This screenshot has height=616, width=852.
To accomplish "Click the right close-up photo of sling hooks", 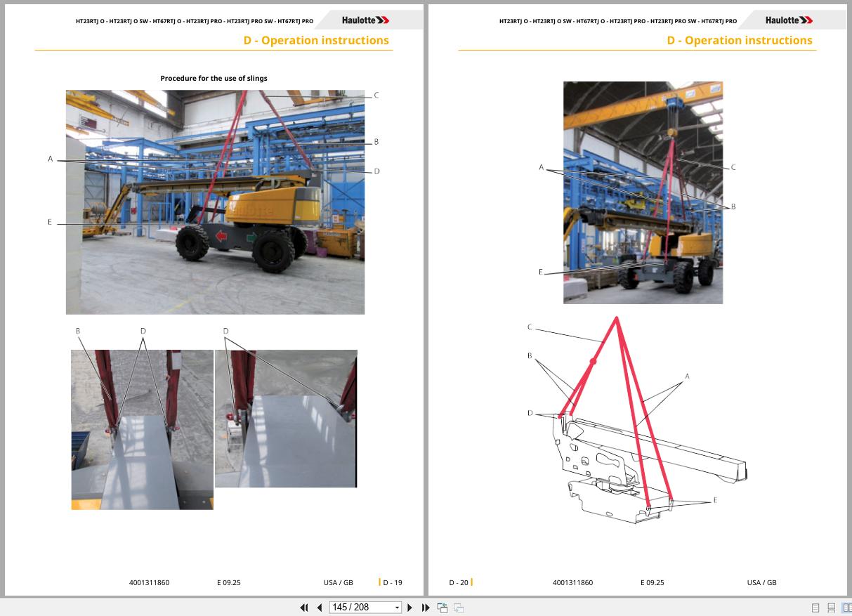I will coord(286,419).
